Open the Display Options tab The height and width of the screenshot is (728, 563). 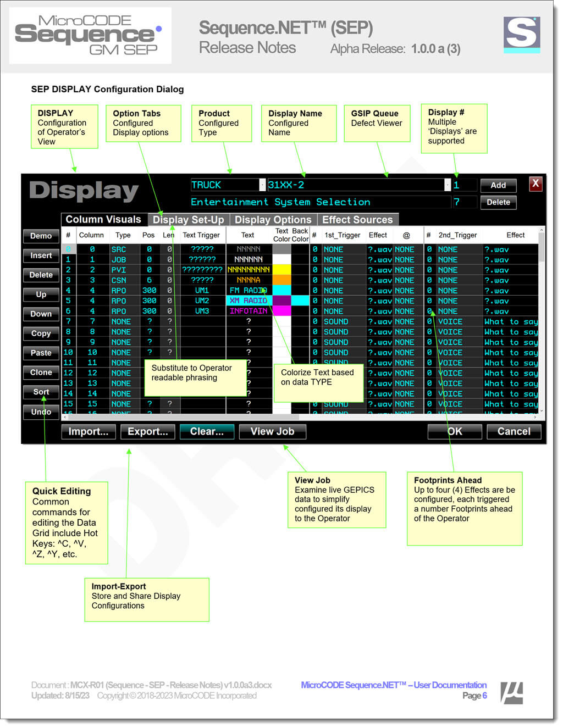[273, 220]
